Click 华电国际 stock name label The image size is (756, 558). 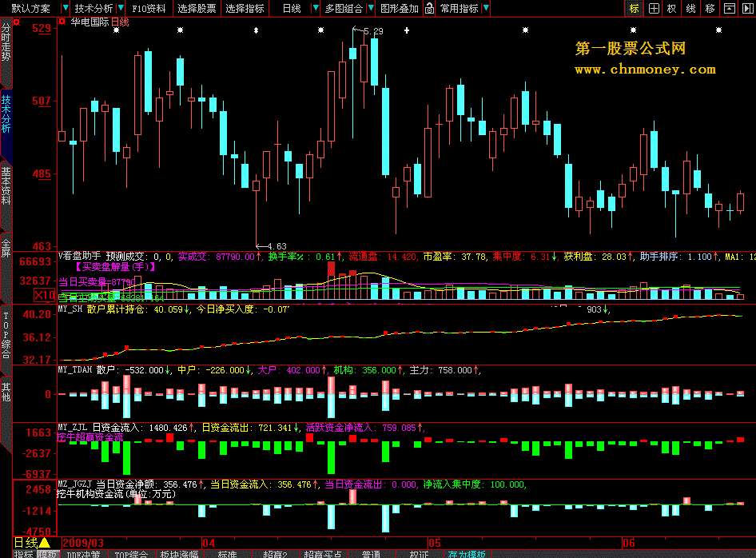coord(90,22)
